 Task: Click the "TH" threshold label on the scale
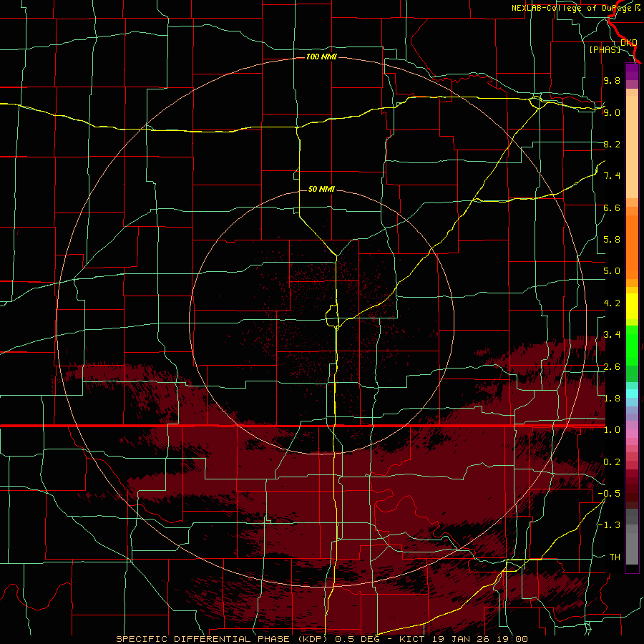(x=615, y=557)
